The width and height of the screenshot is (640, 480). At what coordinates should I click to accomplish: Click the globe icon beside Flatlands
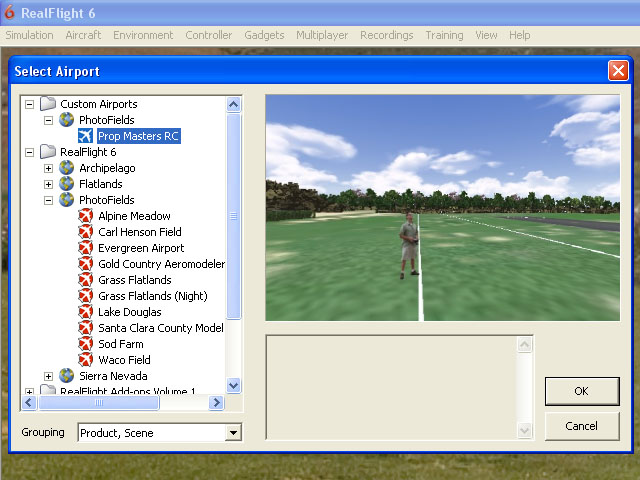point(67,184)
